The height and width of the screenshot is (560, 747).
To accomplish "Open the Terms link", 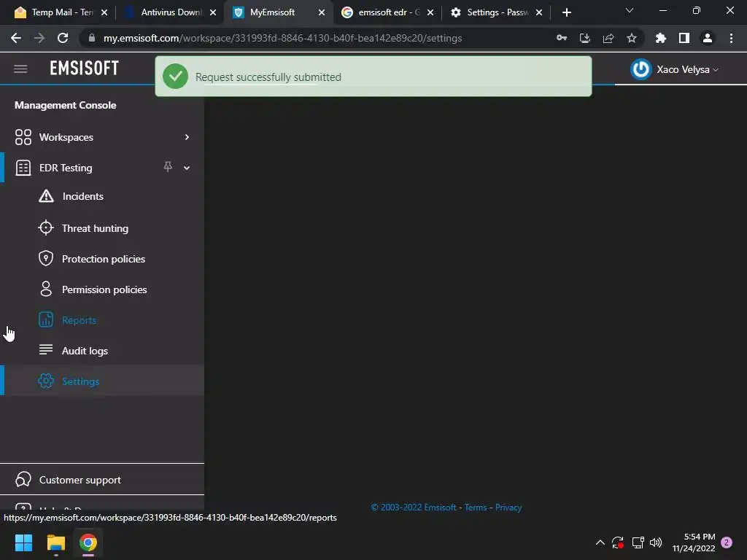I will [476, 507].
